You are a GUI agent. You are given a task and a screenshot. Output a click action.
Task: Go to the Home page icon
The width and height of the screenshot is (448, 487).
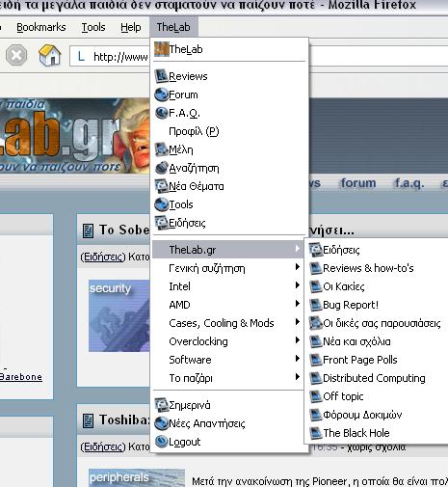click(50, 55)
